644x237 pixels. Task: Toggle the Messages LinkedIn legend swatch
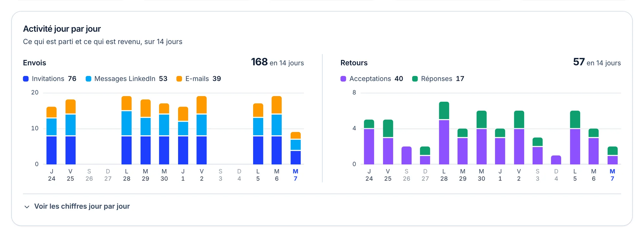88,79
